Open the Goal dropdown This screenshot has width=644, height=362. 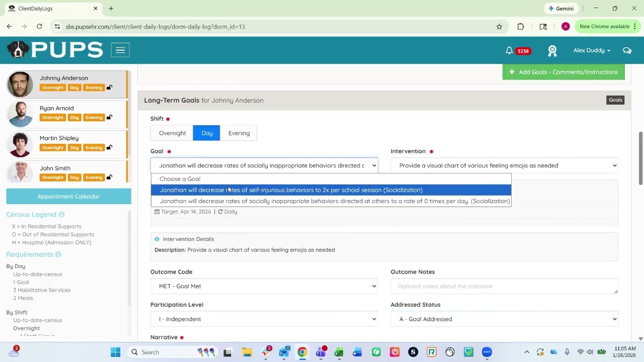click(x=264, y=165)
